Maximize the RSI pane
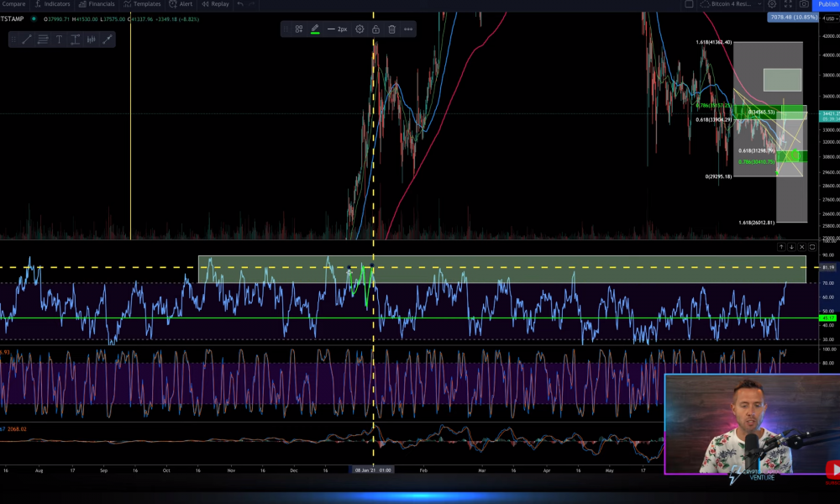The width and height of the screenshot is (840, 504). 812,247
